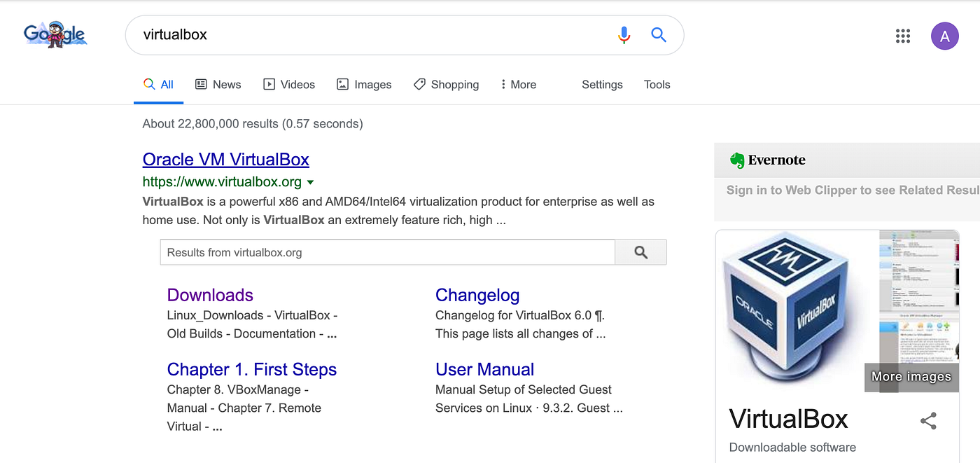The image size is (980, 463).
Task: Click the VirtualBox knowledge panel title
Action: (x=788, y=419)
